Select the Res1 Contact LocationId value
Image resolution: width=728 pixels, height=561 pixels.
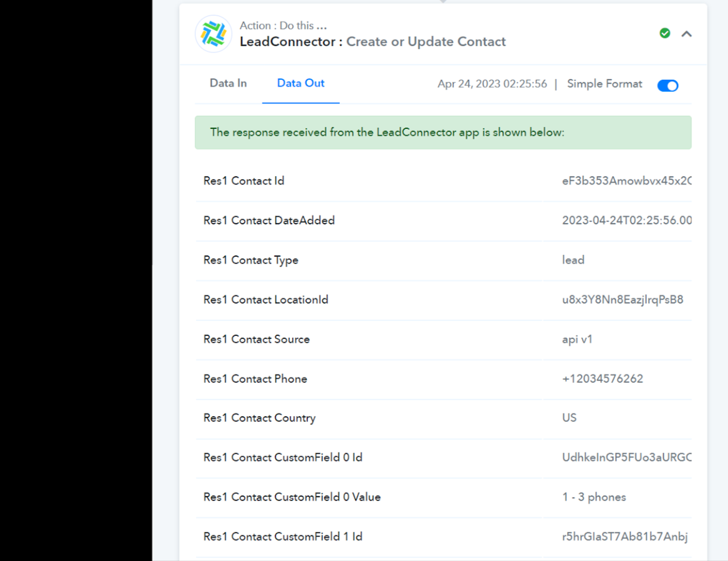coord(623,300)
